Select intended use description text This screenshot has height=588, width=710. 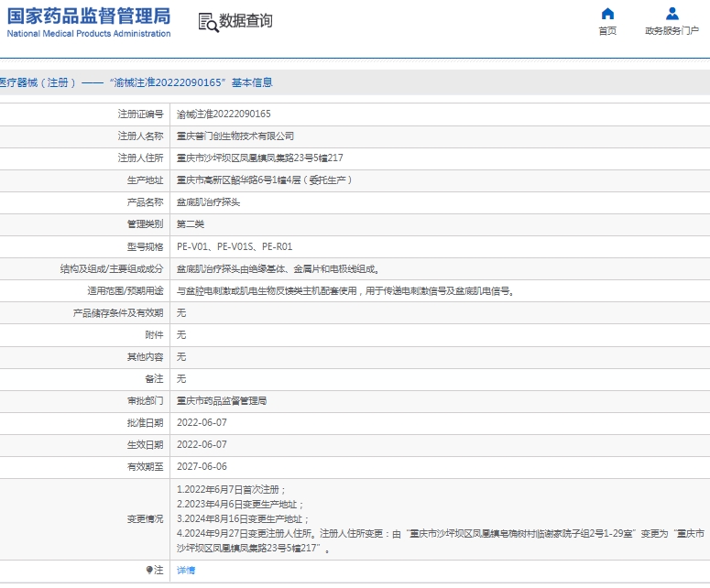pyautogui.click(x=346, y=291)
